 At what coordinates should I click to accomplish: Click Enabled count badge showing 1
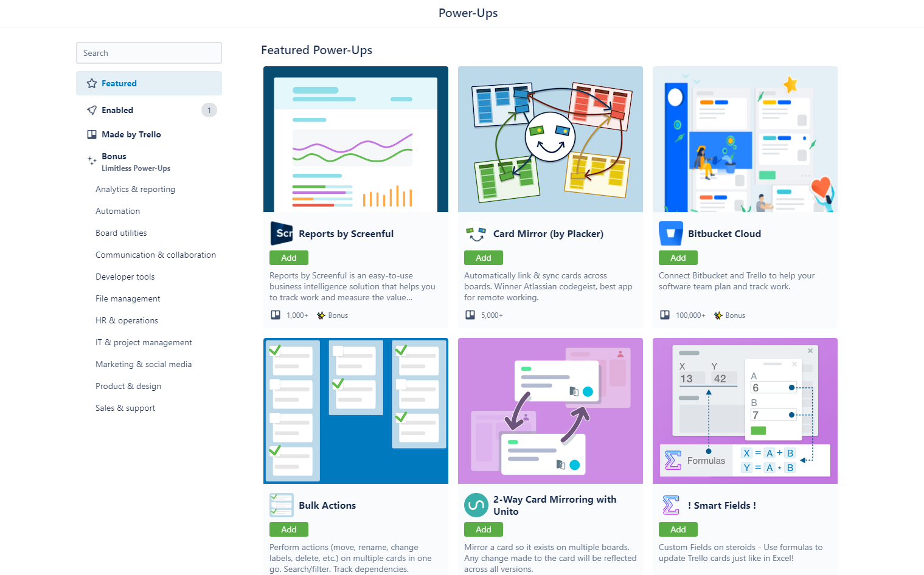209,110
